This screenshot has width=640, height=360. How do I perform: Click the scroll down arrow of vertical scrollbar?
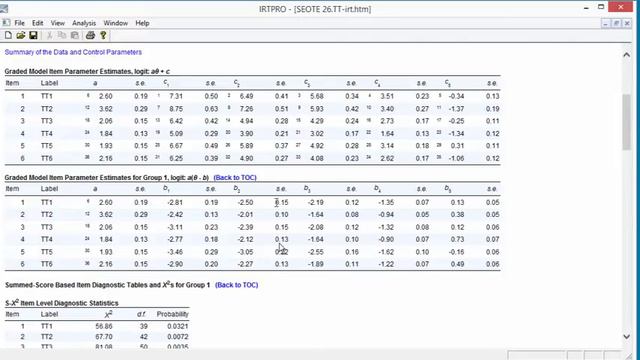click(x=627, y=337)
